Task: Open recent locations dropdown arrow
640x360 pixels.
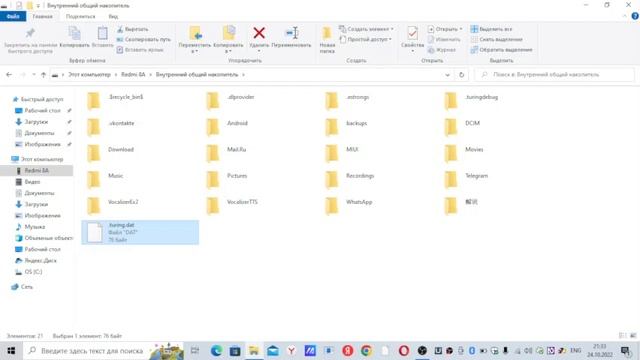Action: point(33,75)
